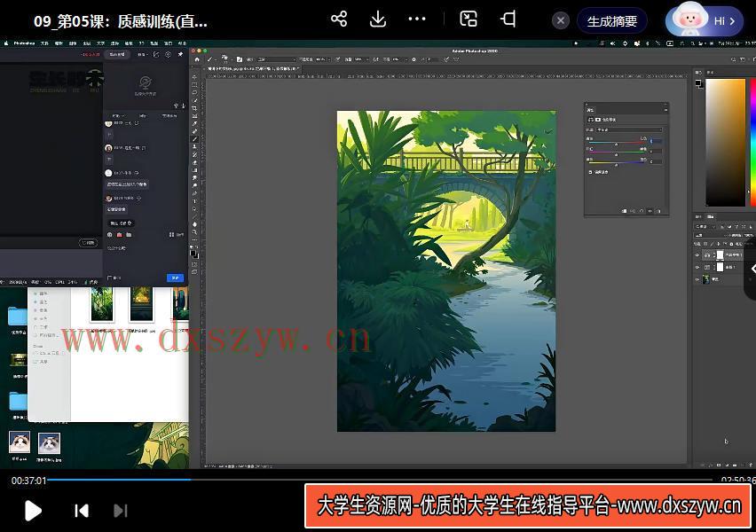Image resolution: width=756 pixels, height=532 pixels.
Task: Toggle pressure for opacity icon
Action: [x=337, y=59]
